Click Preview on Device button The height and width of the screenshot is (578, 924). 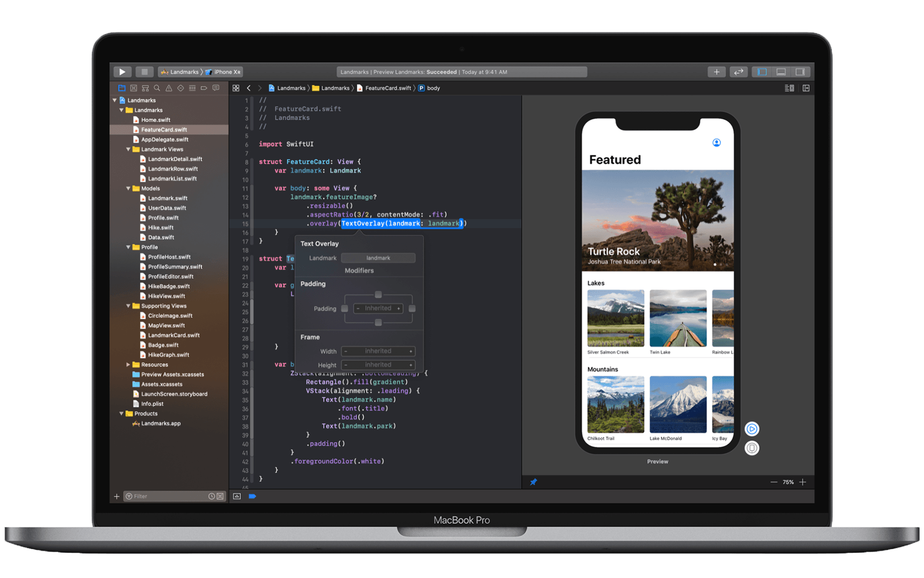pyautogui.click(x=752, y=447)
